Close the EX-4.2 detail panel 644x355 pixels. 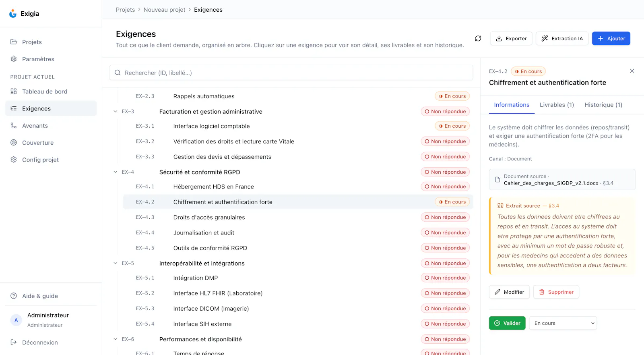(632, 71)
